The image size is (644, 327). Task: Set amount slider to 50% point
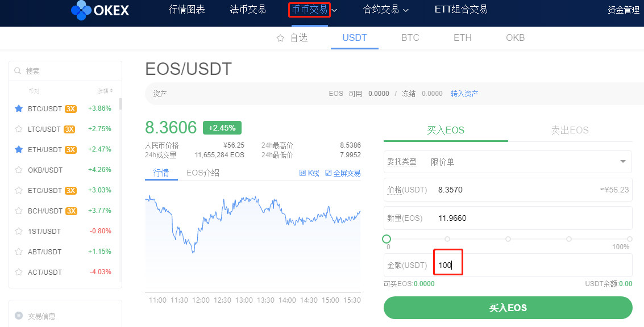pos(508,239)
